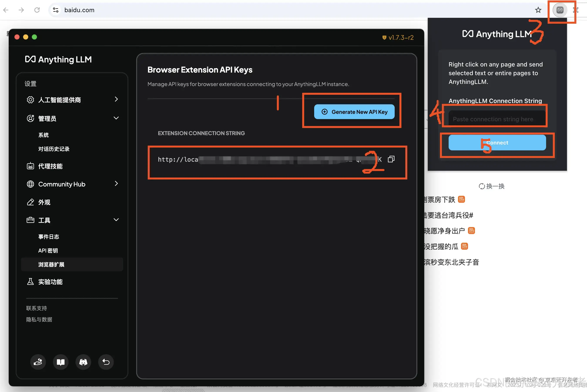Open the 实验功能 page
The image size is (587, 392).
pos(50,281)
